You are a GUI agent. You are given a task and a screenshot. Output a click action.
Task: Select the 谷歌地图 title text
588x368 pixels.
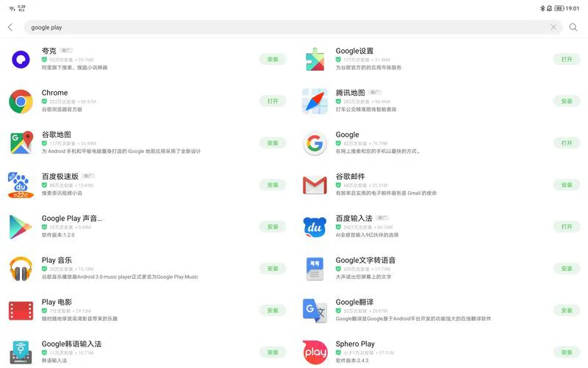click(x=57, y=135)
